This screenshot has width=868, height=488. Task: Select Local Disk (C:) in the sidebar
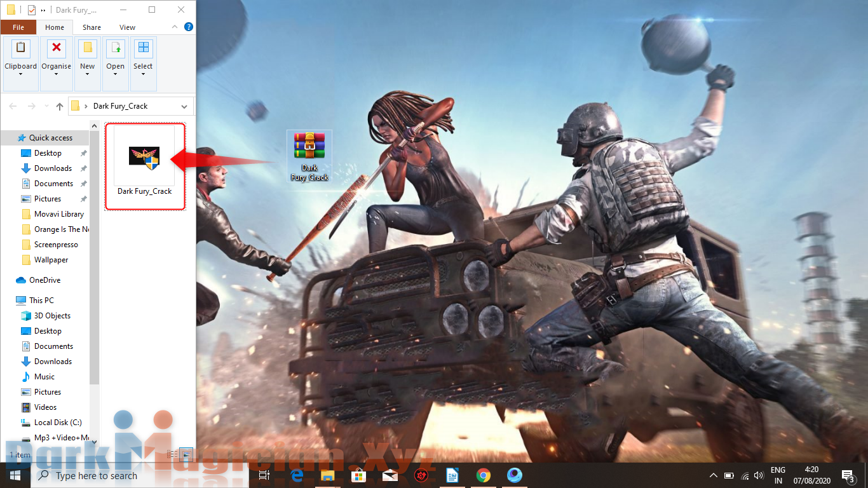point(58,423)
